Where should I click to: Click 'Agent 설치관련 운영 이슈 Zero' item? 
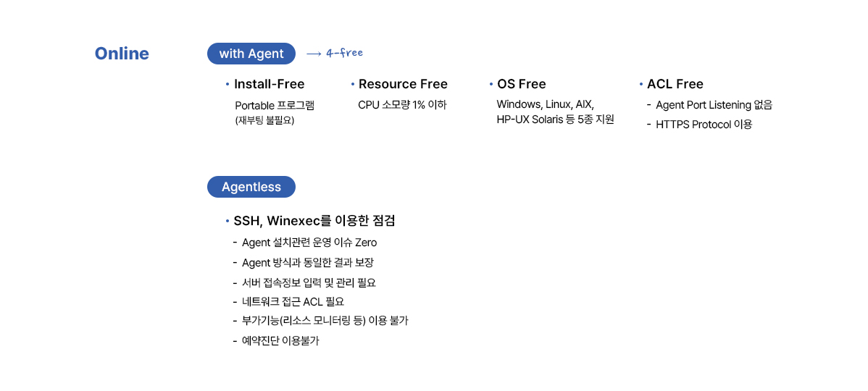tap(309, 243)
